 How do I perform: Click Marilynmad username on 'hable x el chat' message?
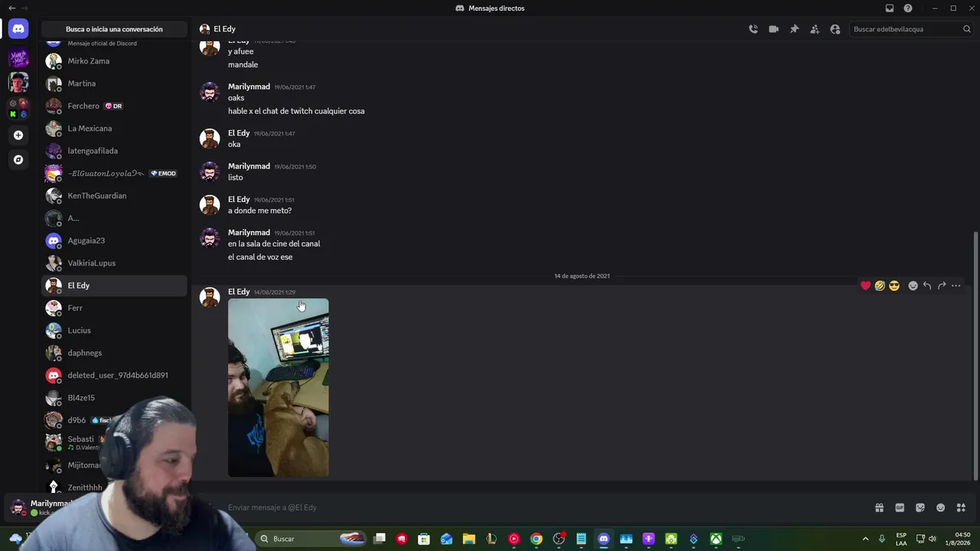pyautogui.click(x=249, y=87)
